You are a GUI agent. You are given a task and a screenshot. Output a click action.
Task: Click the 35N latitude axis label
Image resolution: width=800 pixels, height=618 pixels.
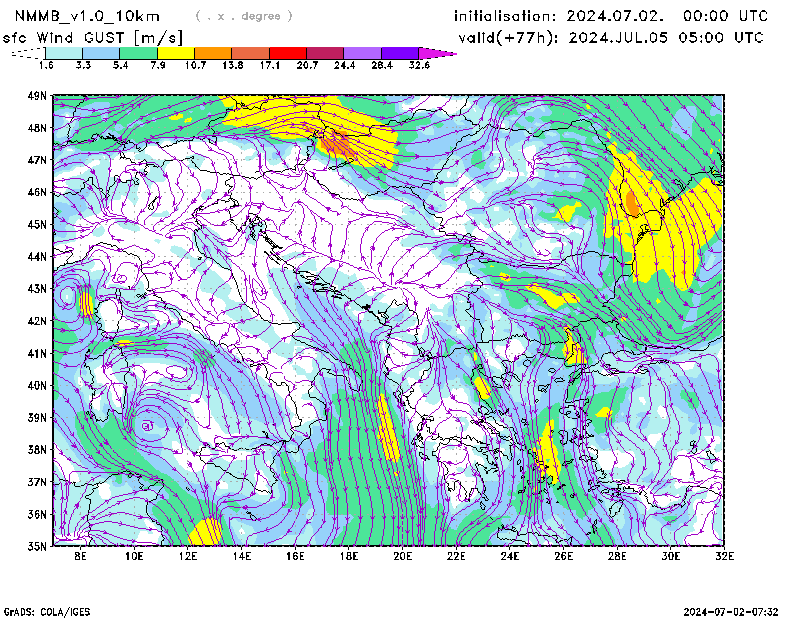click(37, 546)
